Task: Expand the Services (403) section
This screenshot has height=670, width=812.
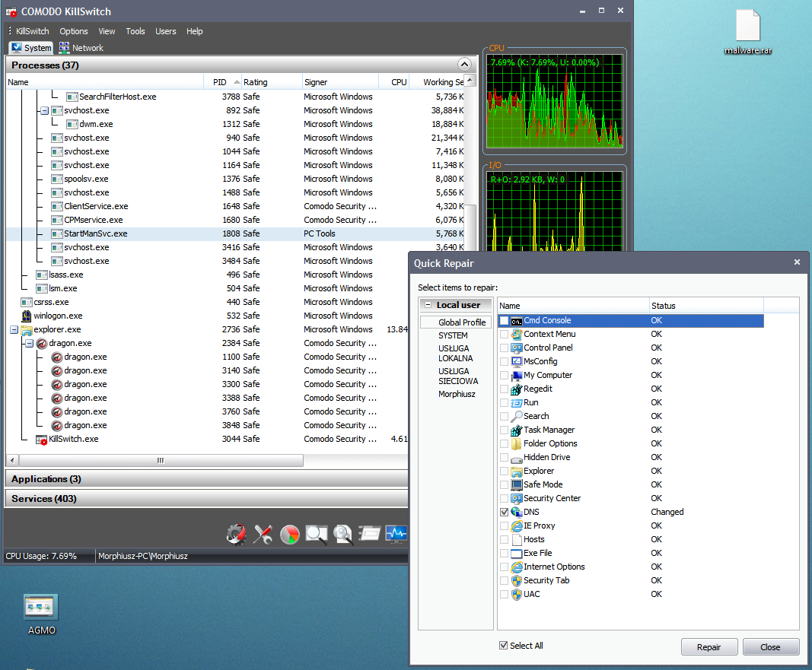Action: [43, 499]
